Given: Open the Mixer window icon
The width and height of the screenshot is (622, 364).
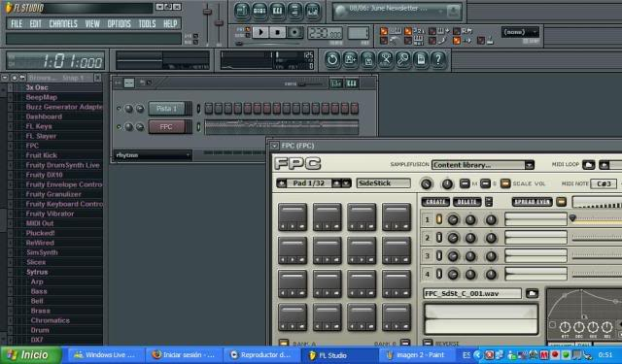Looking at the screenshot, I should (313, 11).
